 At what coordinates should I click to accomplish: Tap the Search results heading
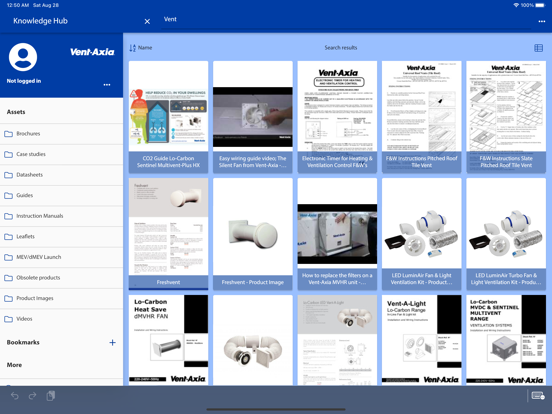[x=341, y=48]
